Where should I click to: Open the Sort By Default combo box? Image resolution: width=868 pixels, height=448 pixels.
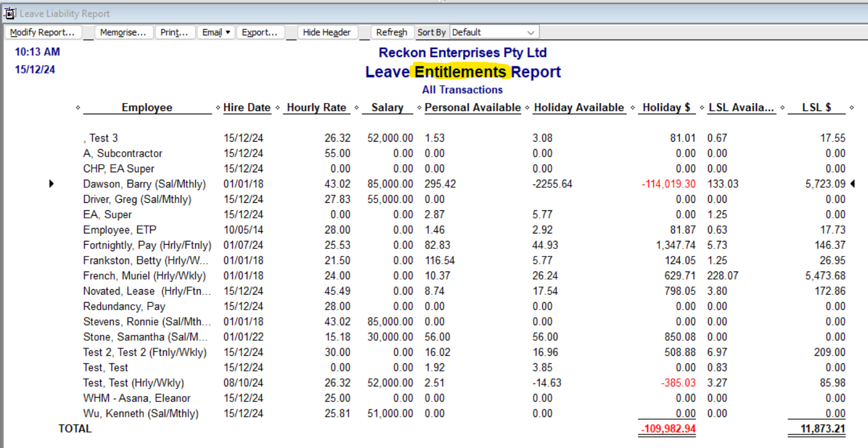pyautogui.click(x=494, y=32)
